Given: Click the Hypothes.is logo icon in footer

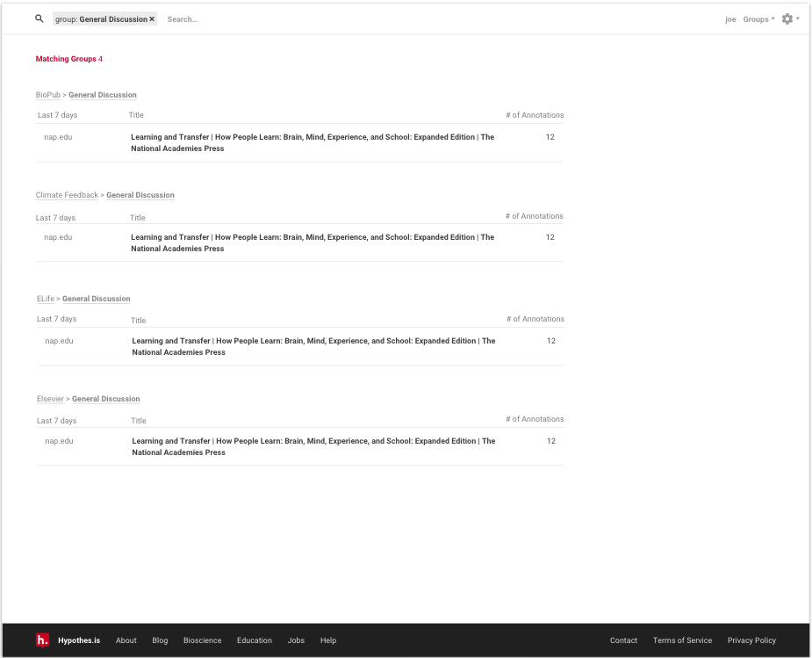Looking at the screenshot, I should click(42, 640).
